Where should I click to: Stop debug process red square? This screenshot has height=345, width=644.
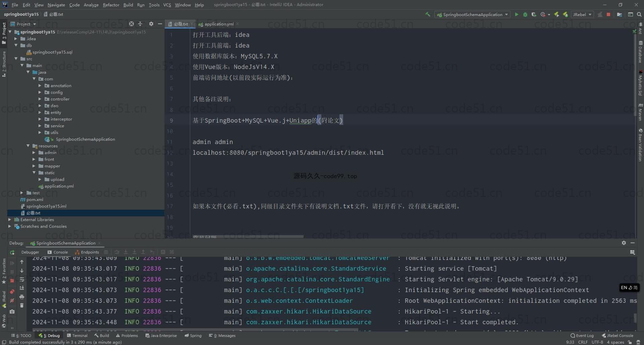12,281
